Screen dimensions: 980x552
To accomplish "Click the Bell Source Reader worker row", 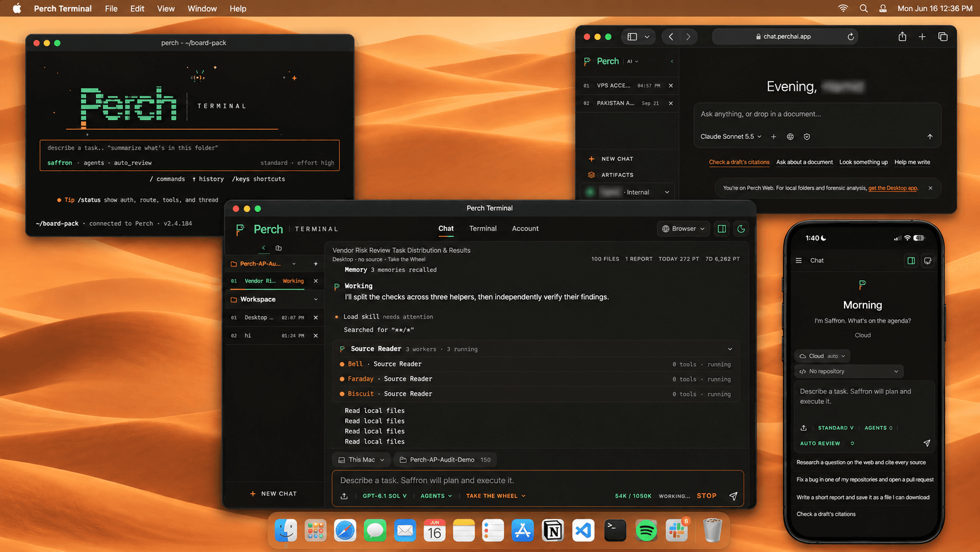I will pyautogui.click(x=536, y=364).
